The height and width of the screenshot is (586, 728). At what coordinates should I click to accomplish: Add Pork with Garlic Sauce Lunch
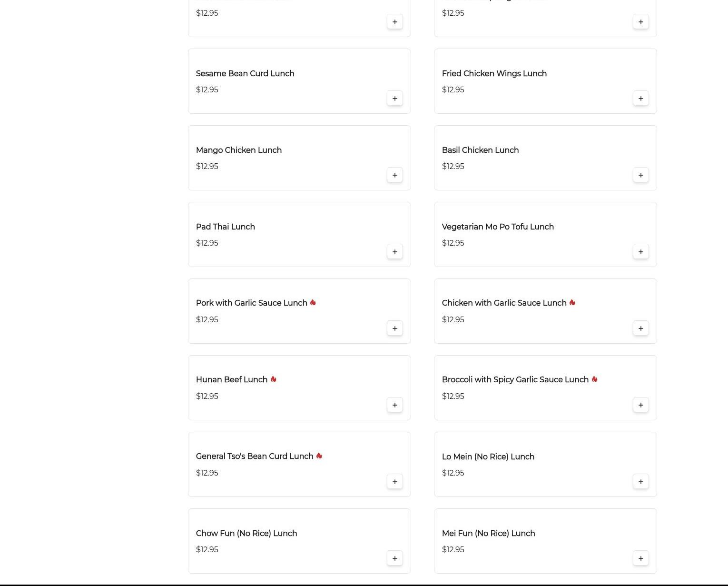coord(395,328)
